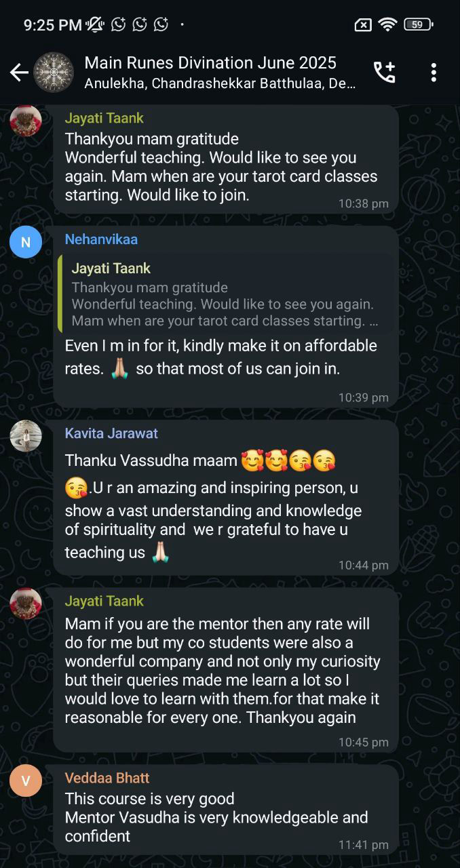Tap Nehanvikaa's blue N avatar
This screenshot has width=460, height=868.
(x=26, y=242)
